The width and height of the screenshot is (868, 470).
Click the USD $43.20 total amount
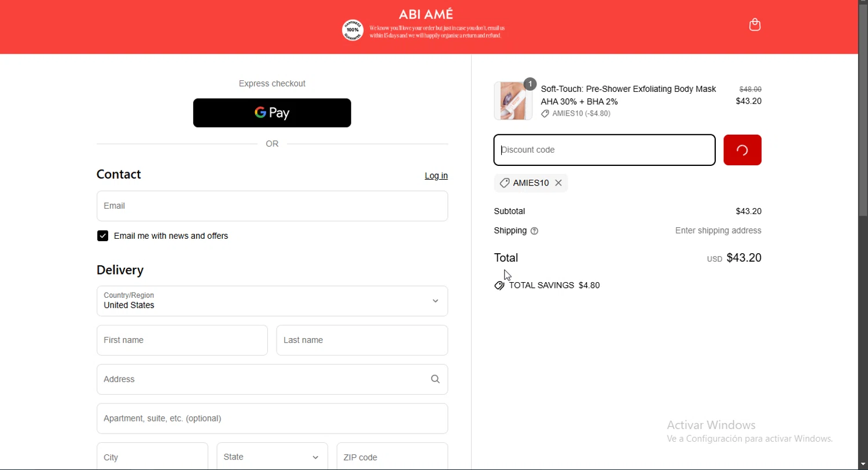tap(734, 258)
